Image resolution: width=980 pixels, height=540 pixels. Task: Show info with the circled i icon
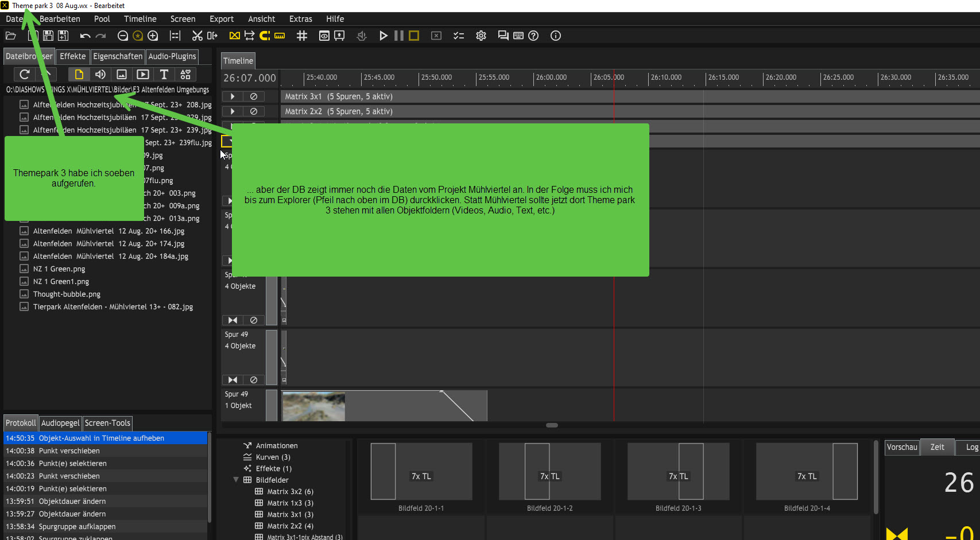pos(556,36)
